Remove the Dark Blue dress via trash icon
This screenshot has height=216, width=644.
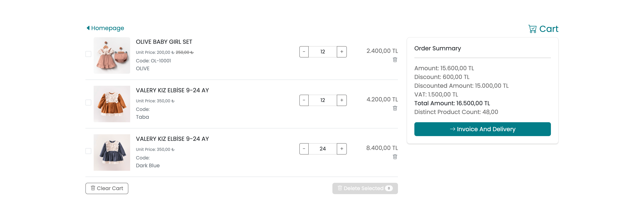click(x=395, y=157)
